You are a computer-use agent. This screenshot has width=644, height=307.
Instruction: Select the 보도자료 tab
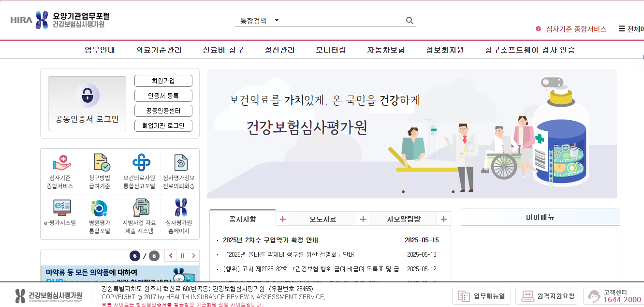(x=323, y=219)
